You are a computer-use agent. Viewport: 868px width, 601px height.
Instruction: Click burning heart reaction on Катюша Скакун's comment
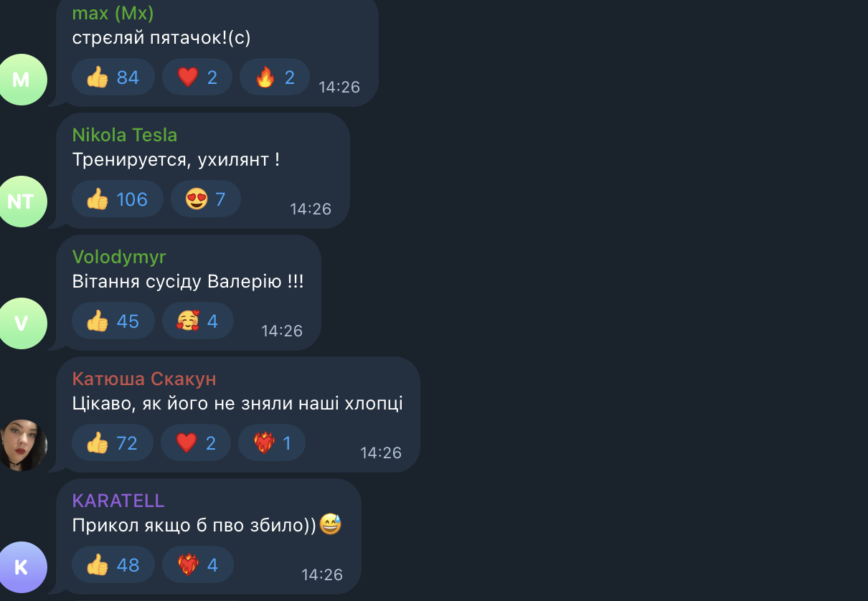coord(272,443)
